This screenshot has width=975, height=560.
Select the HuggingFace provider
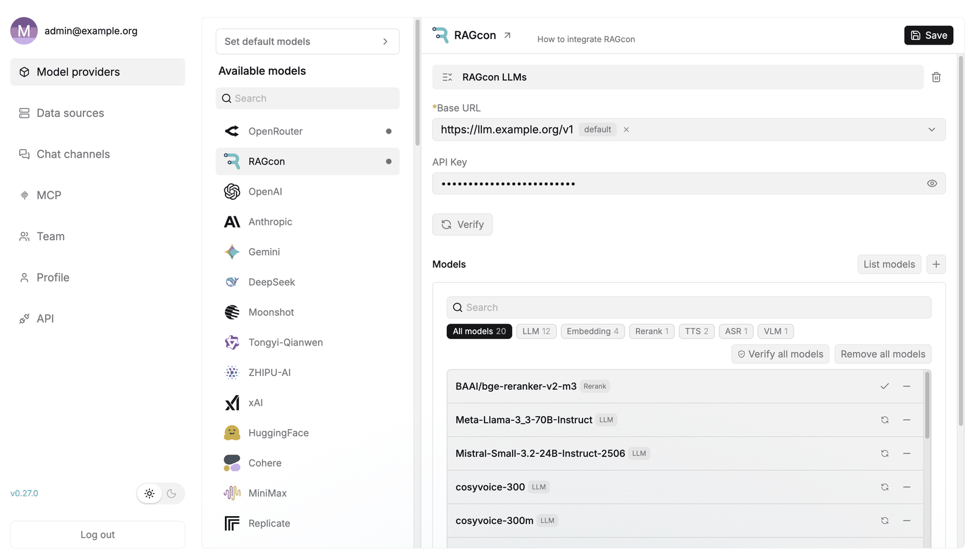click(x=307, y=433)
